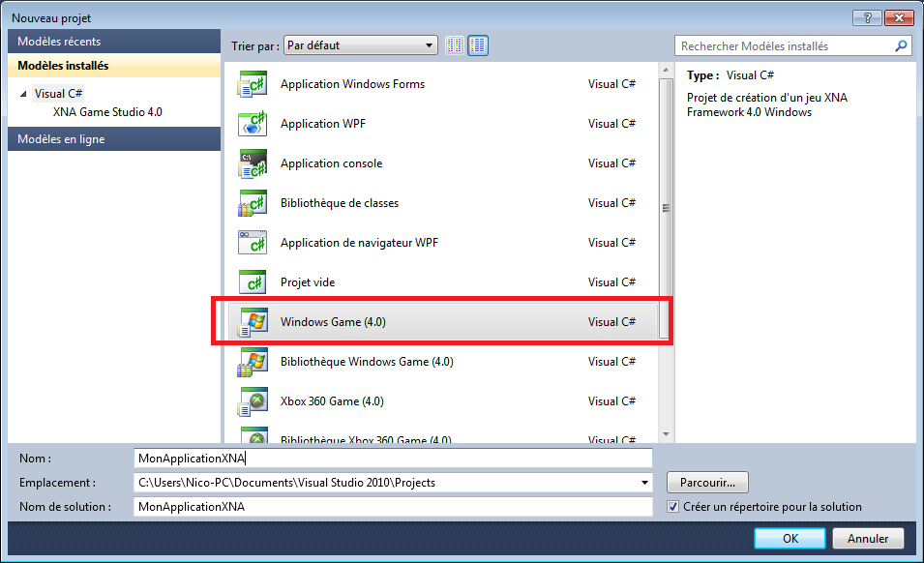This screenshot has width=924, height=563.
Task: Open the Modèles récents section
Action: [x=114, y=42]
